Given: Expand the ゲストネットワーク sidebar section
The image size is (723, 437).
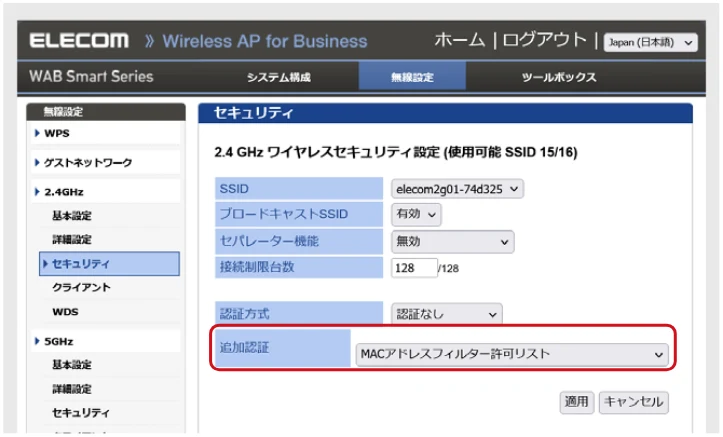Looking at the screenshot, I should coord(106,162).
